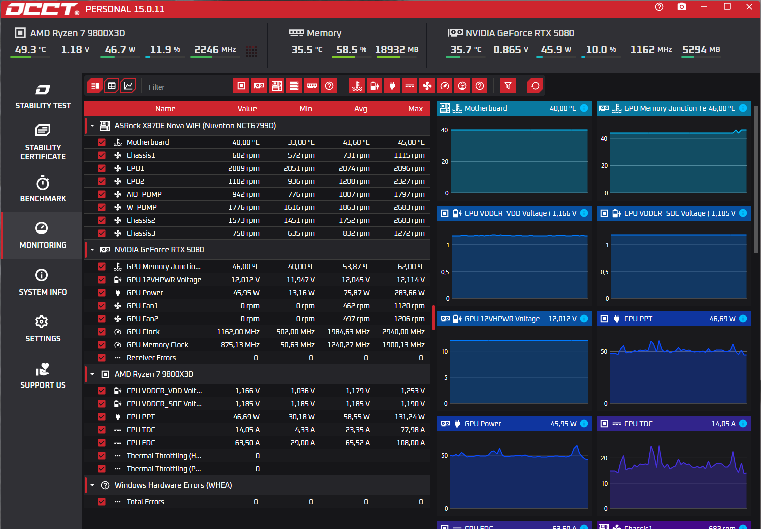This screenshot has width=761, height=532.
Task: Click the fan sensor filter icon
Action: [427, 86]
